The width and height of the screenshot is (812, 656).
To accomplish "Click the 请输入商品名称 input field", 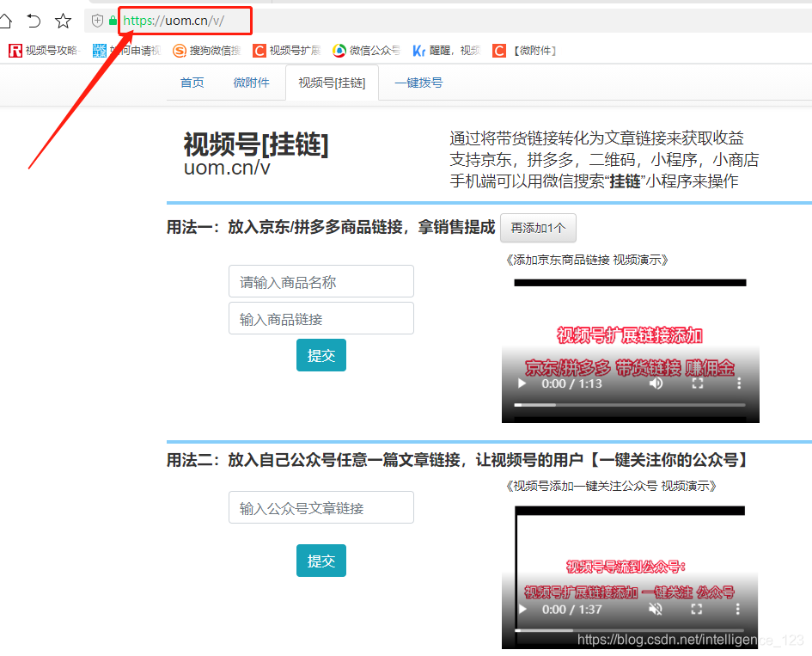I will point(321,281).
